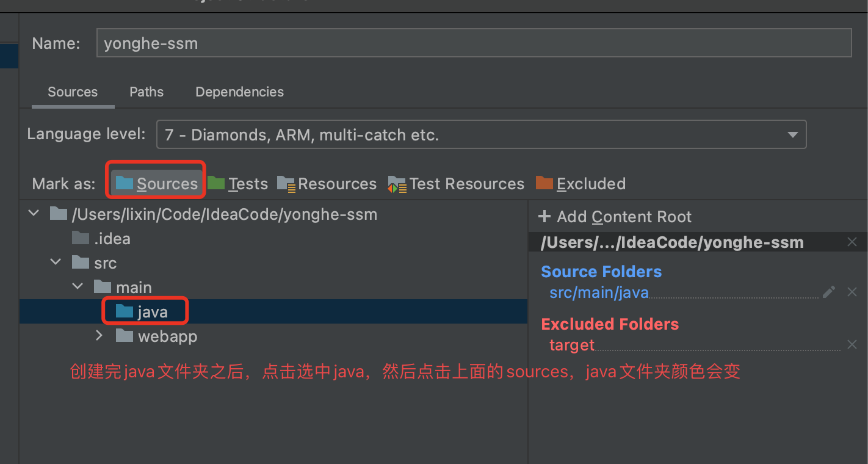Click the X beside the content root path
This screenshot has width=868, height=464.
pyautogui.click(x=852, y=242)
